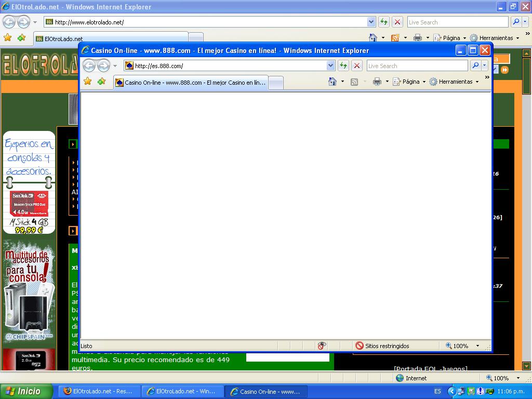Click the privacy report eye icon in status bar

[322, 345]
